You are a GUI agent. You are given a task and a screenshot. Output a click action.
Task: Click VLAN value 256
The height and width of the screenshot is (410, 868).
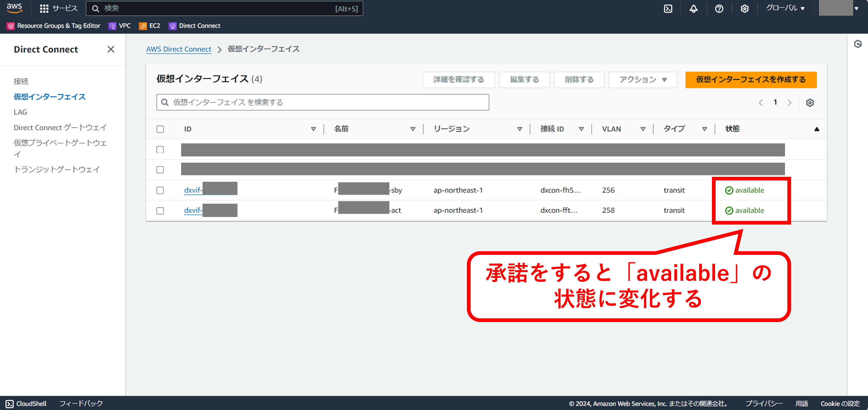tap(608, 190)
